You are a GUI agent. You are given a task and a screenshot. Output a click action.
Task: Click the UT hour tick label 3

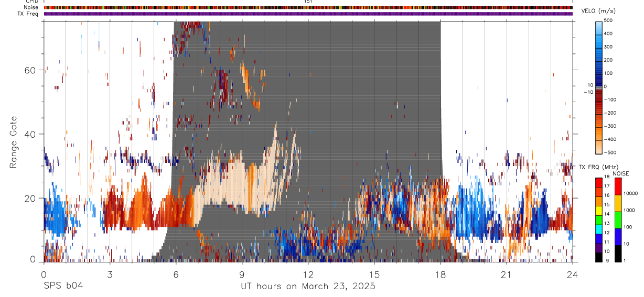click(x=110, y=274)
